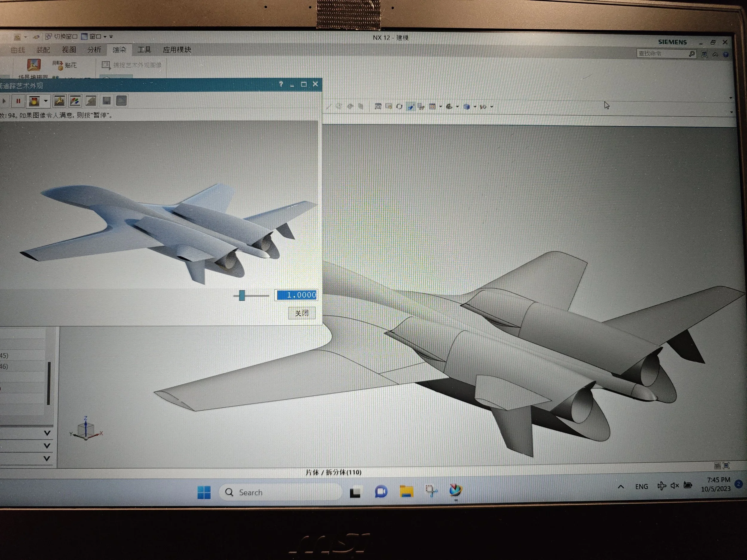
Task: Open the scene editor in the ray trace window
Action: (x=59, y=101)
